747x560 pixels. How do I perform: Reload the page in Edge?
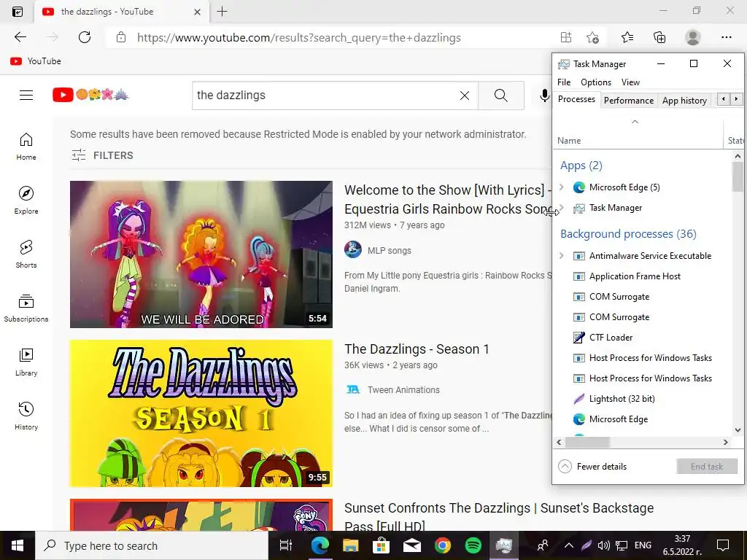[x=85, y=37]
